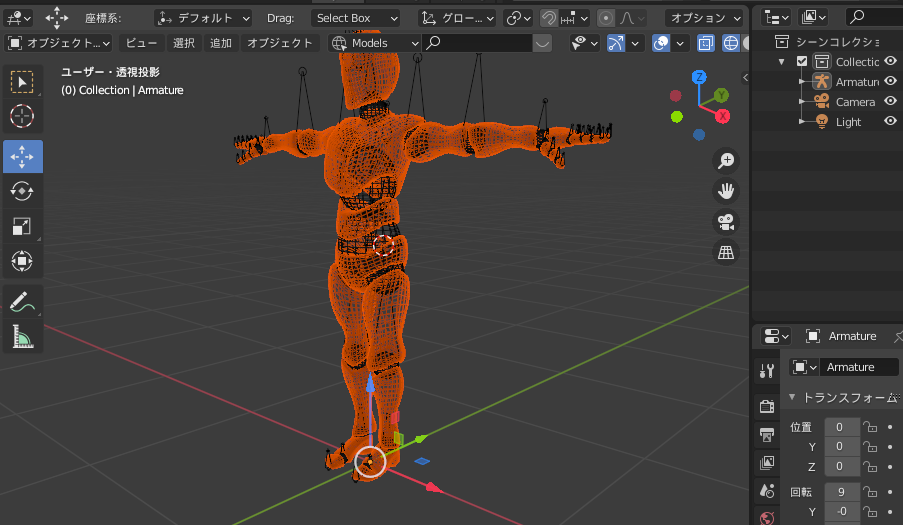
Task: Click the red X axis on gizmo
Action: coord(722,116)
